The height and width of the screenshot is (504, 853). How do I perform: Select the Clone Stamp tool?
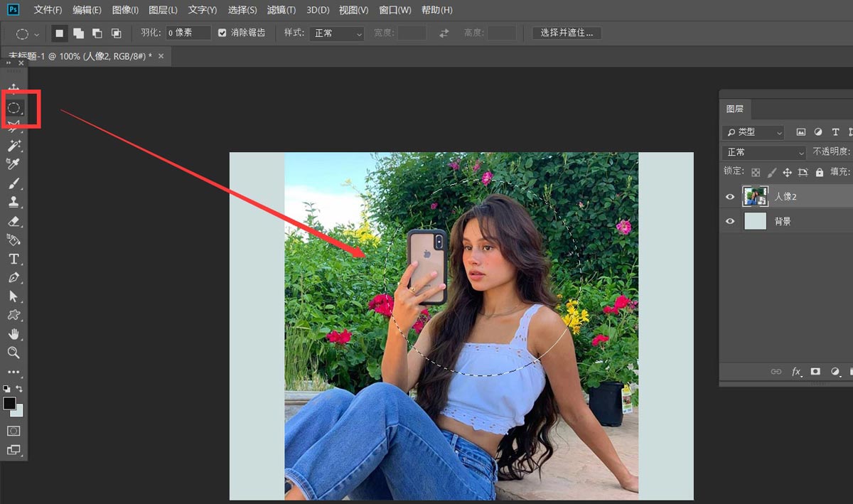14,202
